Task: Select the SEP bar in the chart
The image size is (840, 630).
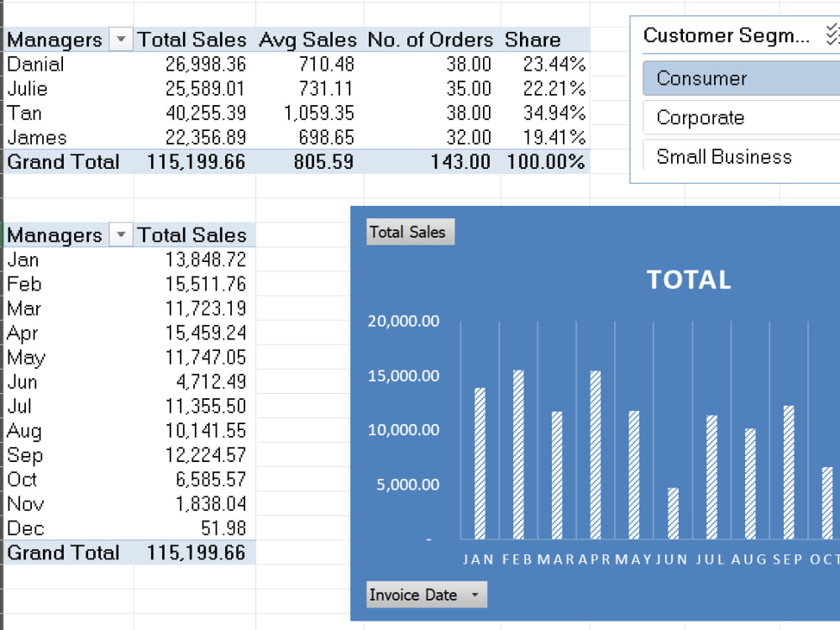Action: (789, 472)
